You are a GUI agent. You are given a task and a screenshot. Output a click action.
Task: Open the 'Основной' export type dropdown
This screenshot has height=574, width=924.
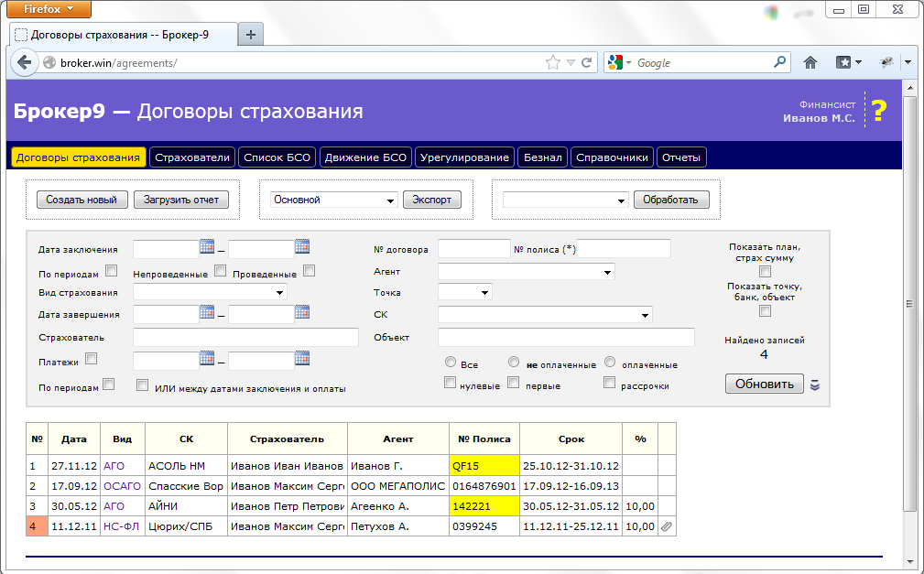coord(334,200)
